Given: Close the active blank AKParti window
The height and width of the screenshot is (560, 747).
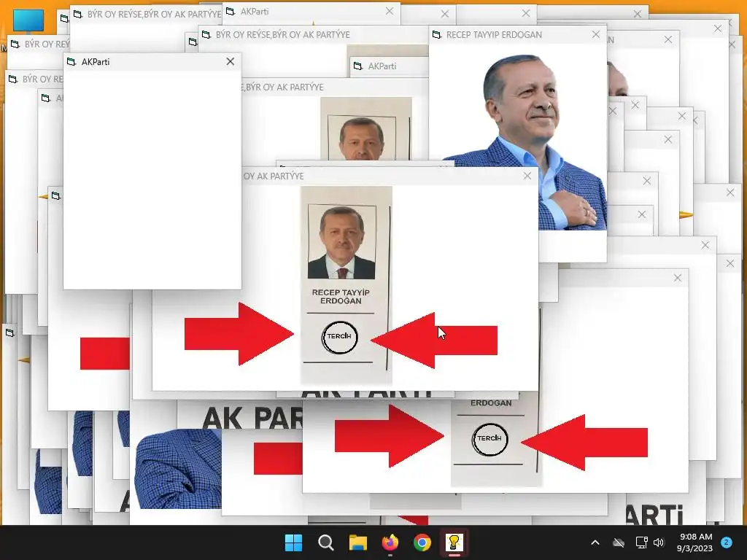Looking at the screenshot, I should tap(231, 61).
